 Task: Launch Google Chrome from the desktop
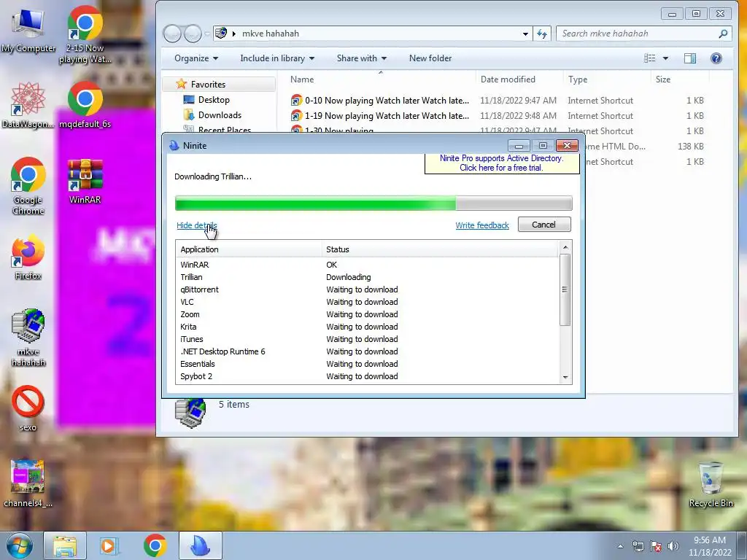28,186
